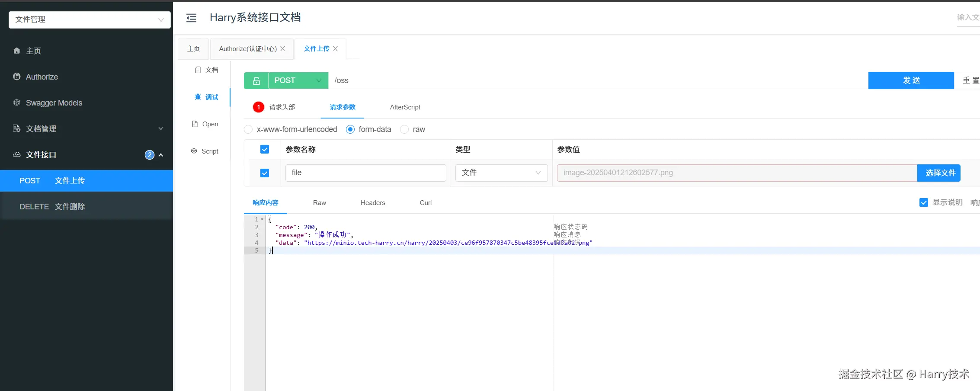Image resolution: width=980 pixels, height=391 pixels.
Task: Select the form-data radio option
Action: pos(350,129)
